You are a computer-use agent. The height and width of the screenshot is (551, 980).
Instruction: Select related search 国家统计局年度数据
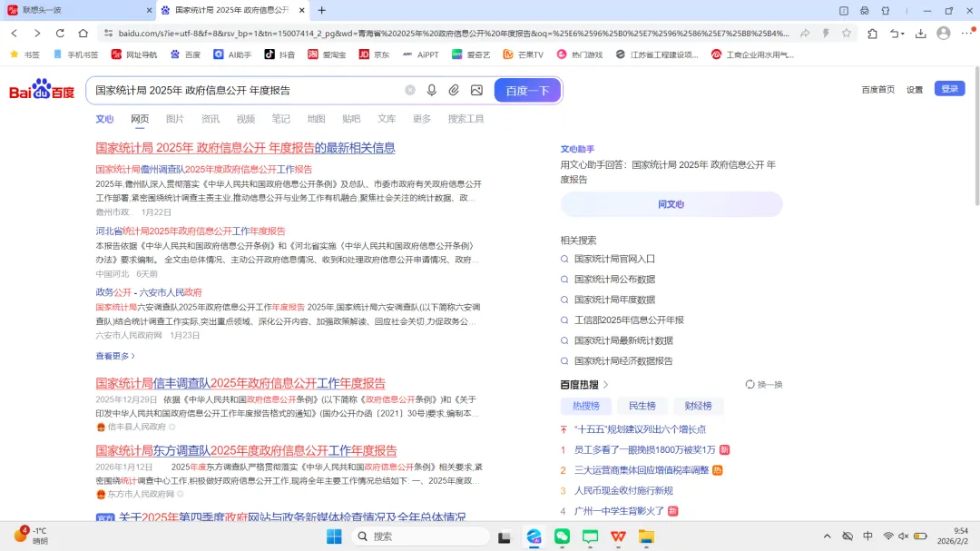coord(614,300)
